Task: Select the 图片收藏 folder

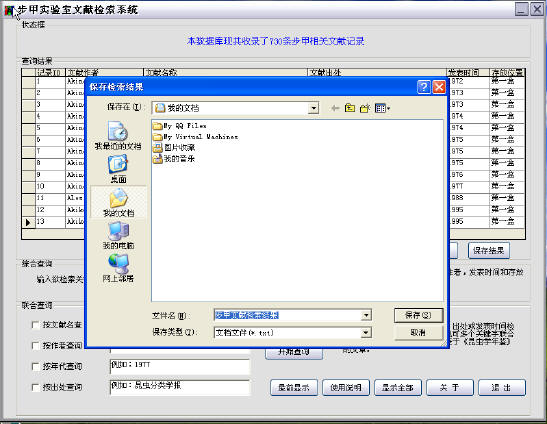Action: (174, 148)
